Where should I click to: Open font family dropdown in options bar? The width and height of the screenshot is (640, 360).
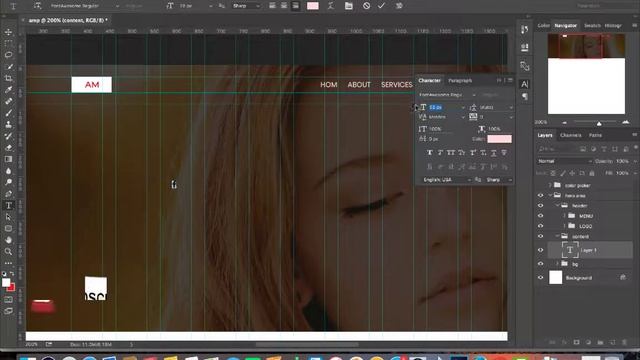[118, 6]
